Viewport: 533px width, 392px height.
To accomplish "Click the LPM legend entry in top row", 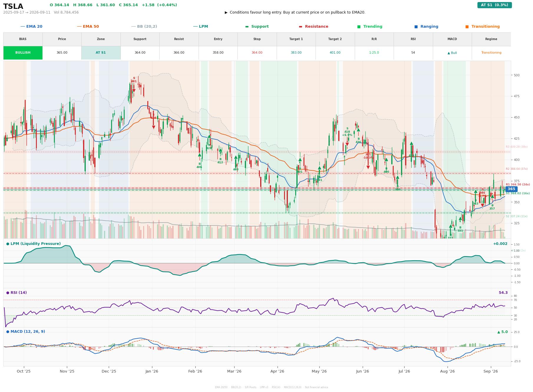I will pyautogui.click(x=201, y=27).
